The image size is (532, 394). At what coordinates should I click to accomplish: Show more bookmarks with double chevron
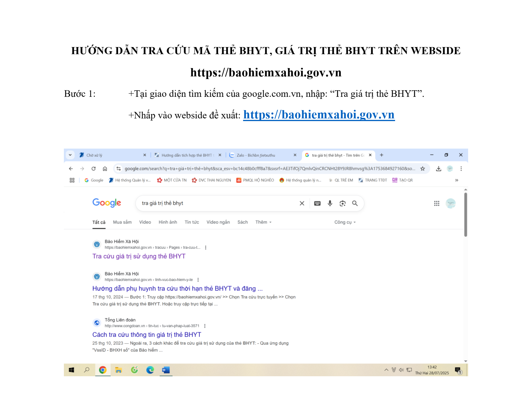tap(457, 180)
